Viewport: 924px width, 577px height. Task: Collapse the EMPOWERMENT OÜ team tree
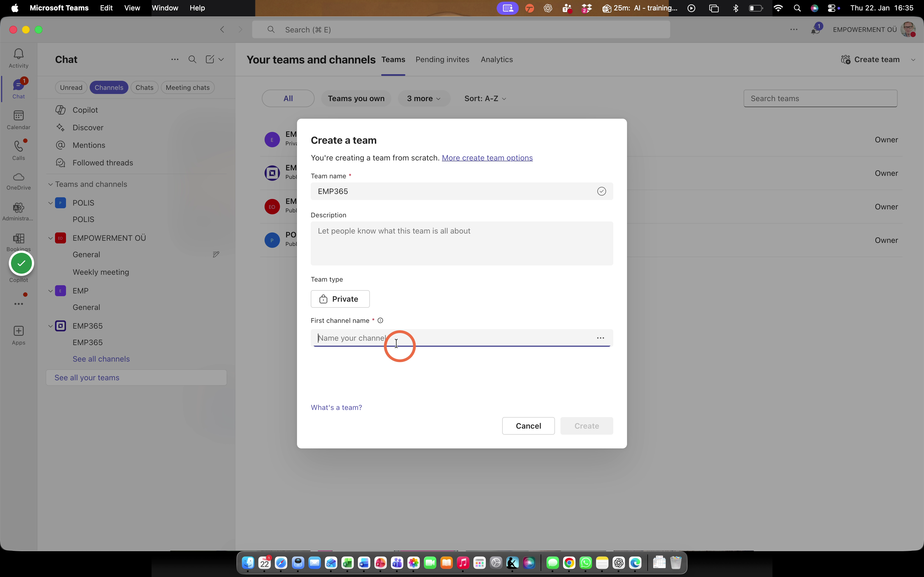pyautogui.click(x=50, y=238)
